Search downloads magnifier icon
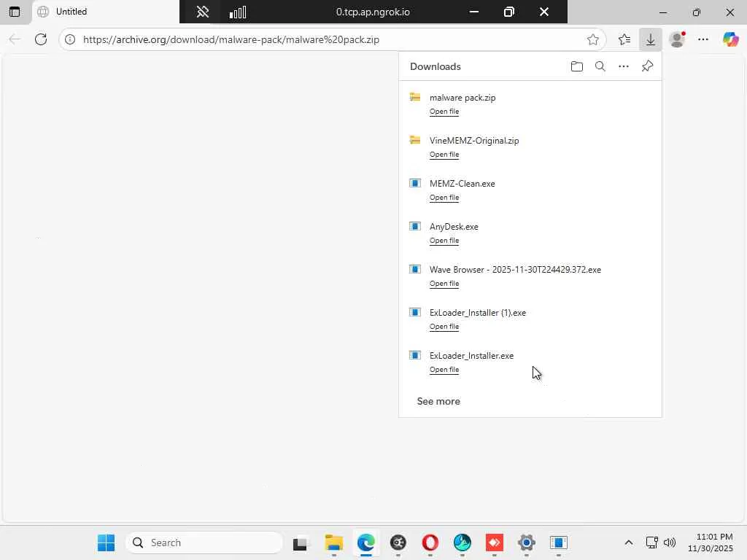 (600, 66)
